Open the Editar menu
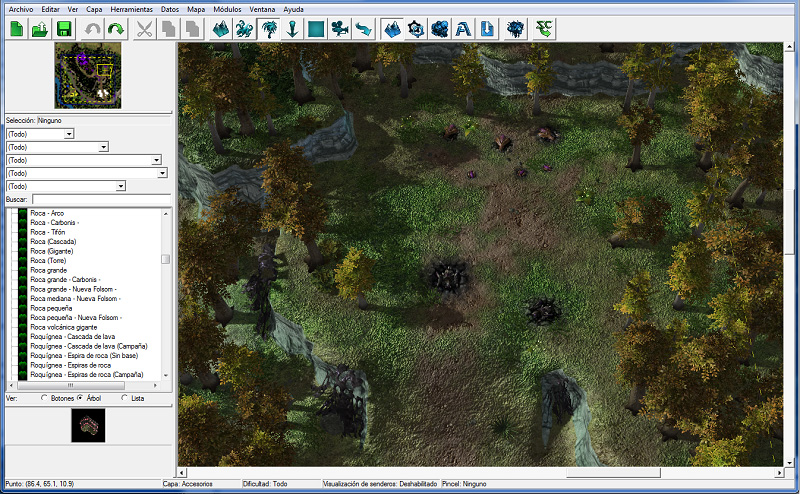The image size is (800, 494). click(x=51, y=9)
